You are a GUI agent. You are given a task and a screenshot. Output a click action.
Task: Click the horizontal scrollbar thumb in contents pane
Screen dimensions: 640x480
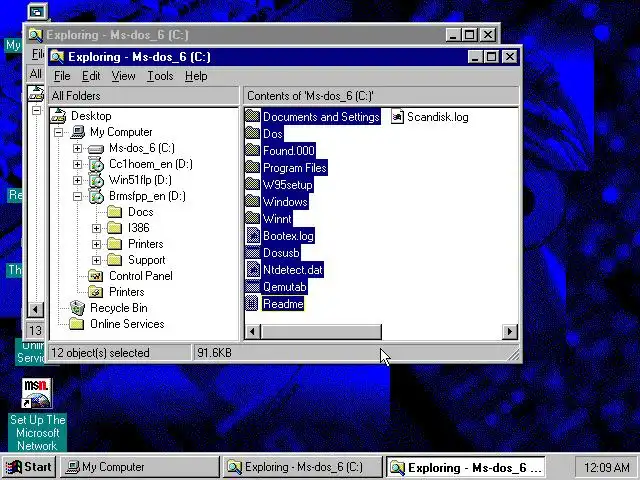[x=321, y=331]
